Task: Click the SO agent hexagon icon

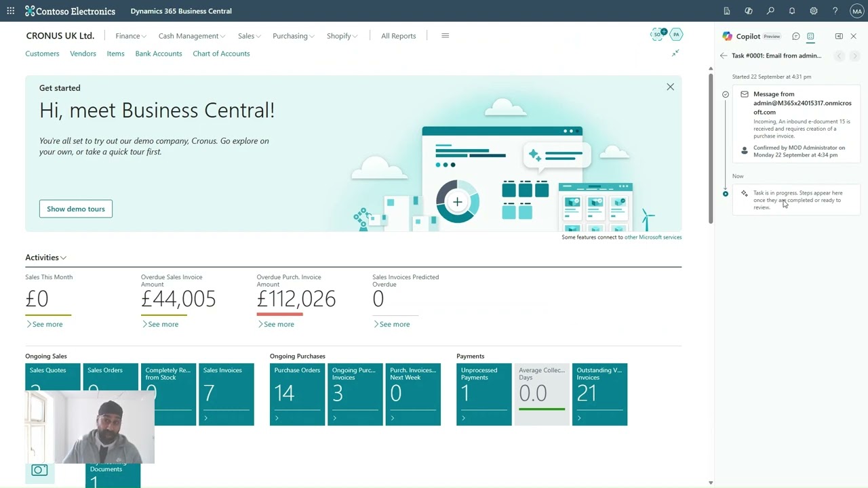Action: (x=657, y=34)
